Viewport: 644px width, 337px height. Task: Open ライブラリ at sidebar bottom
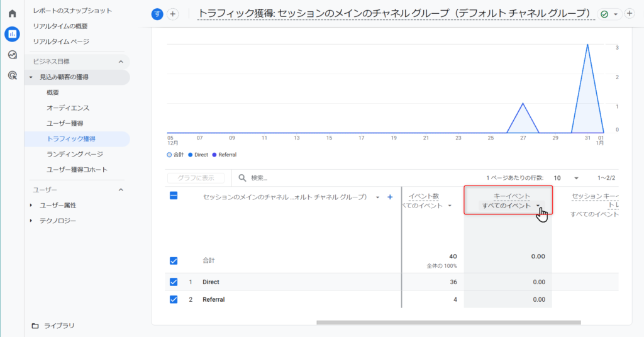58,326
